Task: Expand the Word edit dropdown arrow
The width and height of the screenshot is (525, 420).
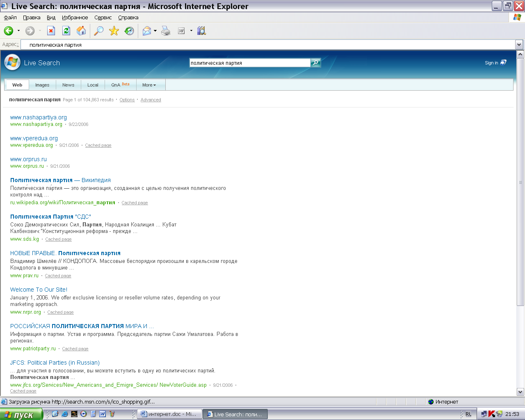Action: pos(191,31)
